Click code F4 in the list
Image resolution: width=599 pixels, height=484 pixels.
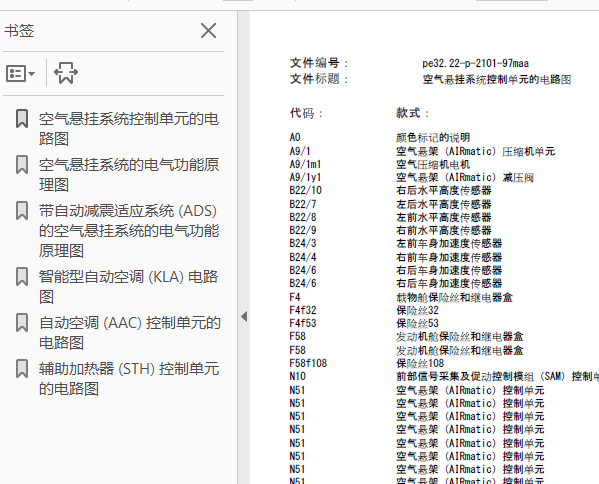295,297
